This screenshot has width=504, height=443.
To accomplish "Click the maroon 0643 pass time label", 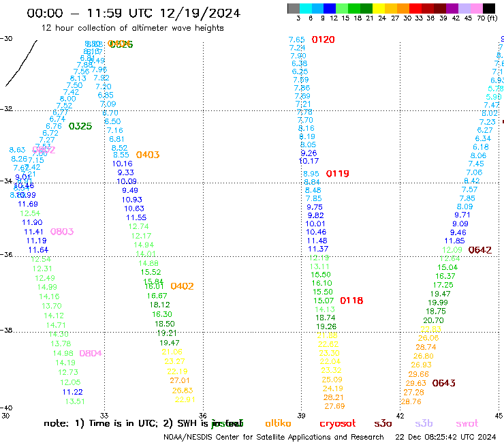I will click(x=443, y=383).
